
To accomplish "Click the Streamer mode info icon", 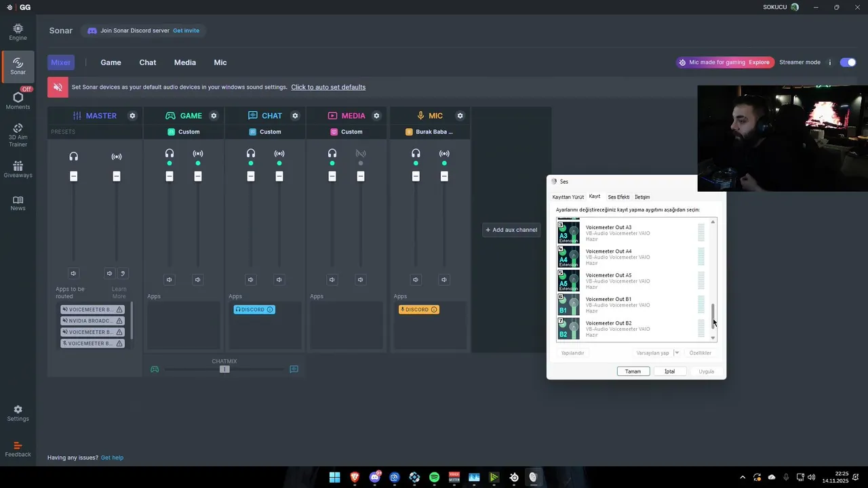I will point(829,62).
